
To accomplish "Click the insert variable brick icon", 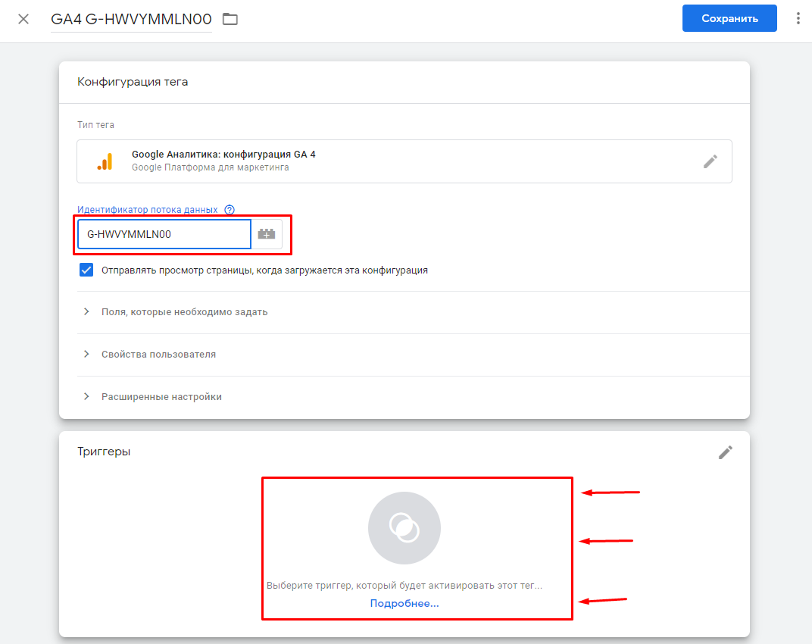I will pos(267,234).
